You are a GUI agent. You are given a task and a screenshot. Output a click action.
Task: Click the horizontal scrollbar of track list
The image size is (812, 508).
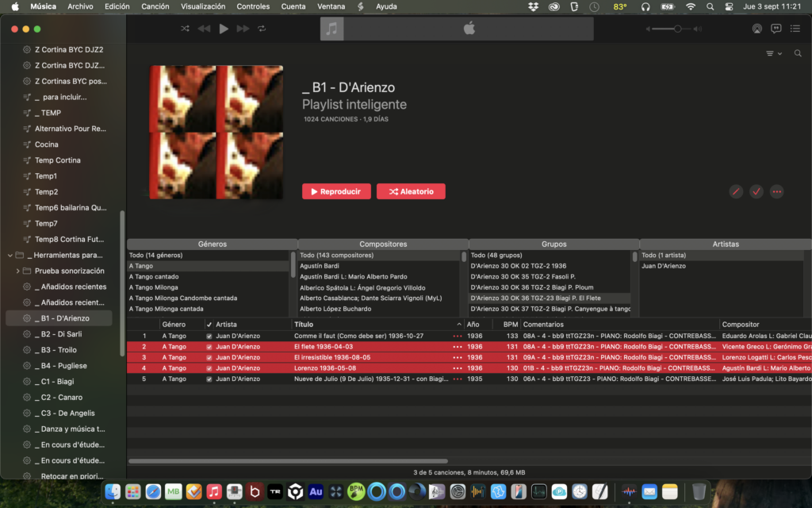click(x=288, y=461)
